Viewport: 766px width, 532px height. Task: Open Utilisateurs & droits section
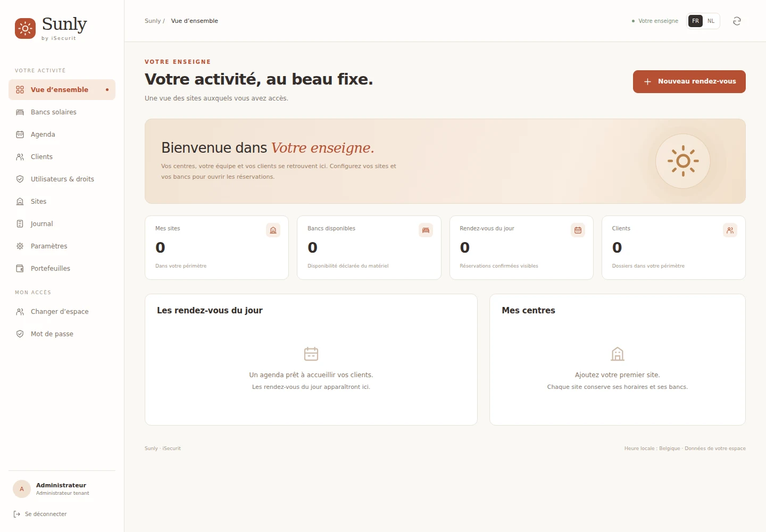tap(62, 179)
